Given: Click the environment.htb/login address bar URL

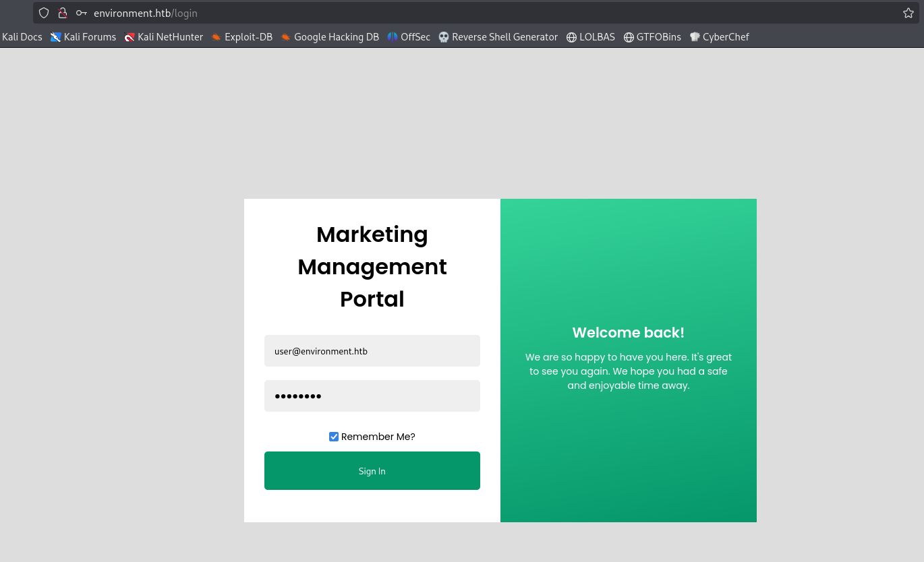Looking at the screenshot, I should point(146,13).
